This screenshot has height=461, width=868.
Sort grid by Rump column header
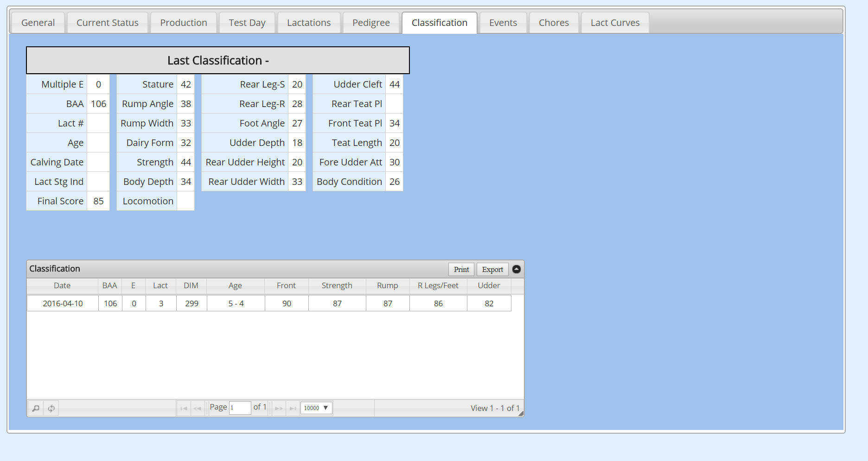388,286
